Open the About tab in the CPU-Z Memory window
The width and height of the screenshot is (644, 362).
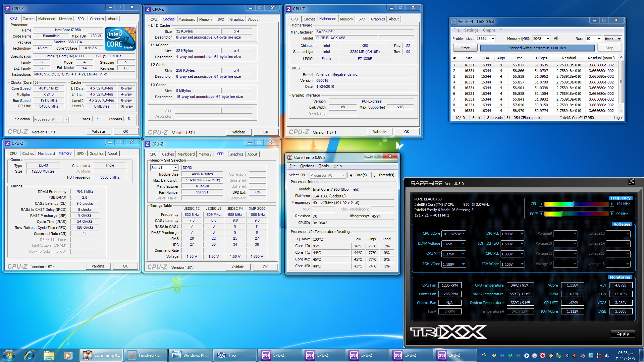pyautogui.click(x=112, y=154)
